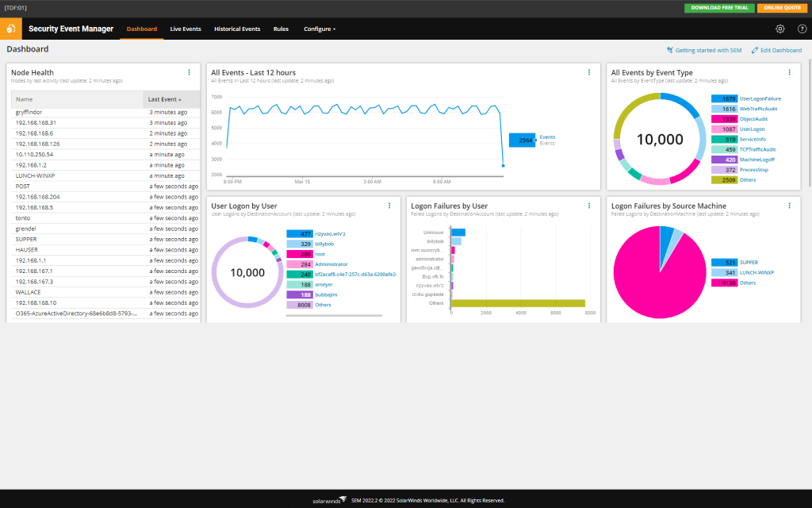Open All Events by Event Type widget menu

pos(789,71)
